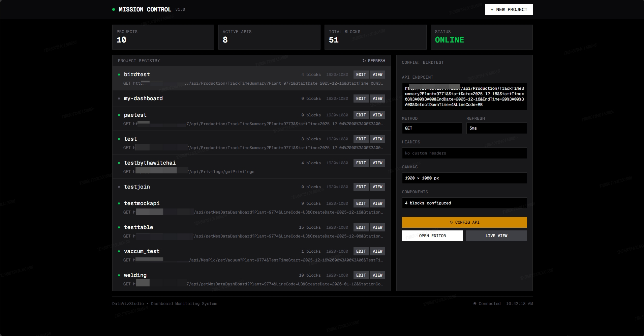The image size is (644, 336).
Task: Click the vaccum_test API URL text
Action: [x=253, y=260]
